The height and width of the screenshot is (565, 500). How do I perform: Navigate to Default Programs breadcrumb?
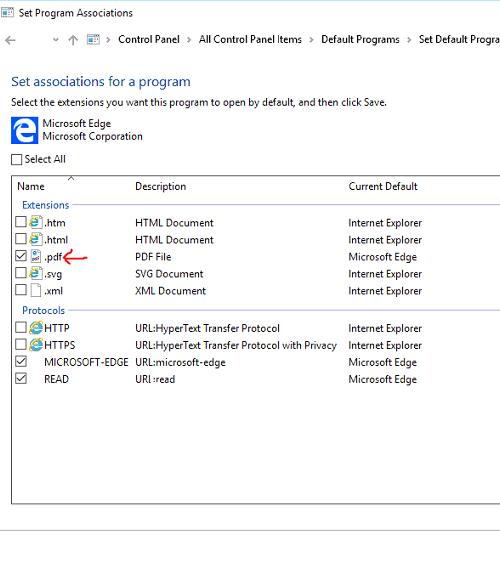click(360, 39)
